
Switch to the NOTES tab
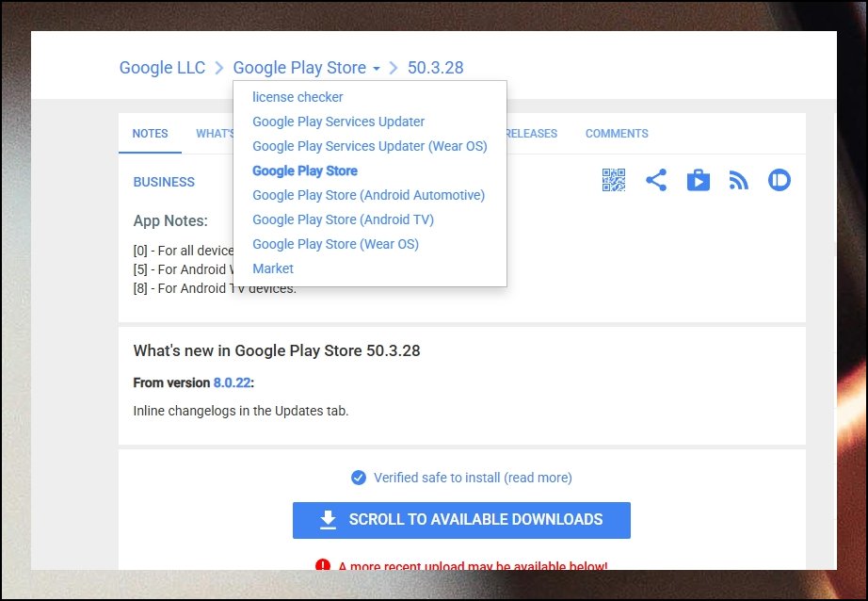click(x=150, y=134)
